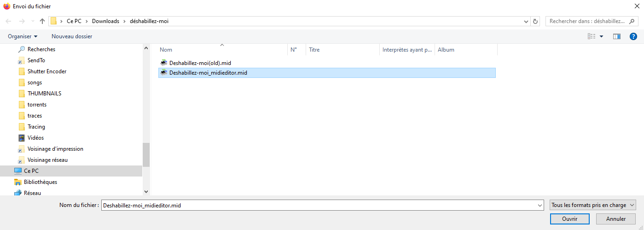
Task: Click the change view layout icon
Action: coord(592,36)
